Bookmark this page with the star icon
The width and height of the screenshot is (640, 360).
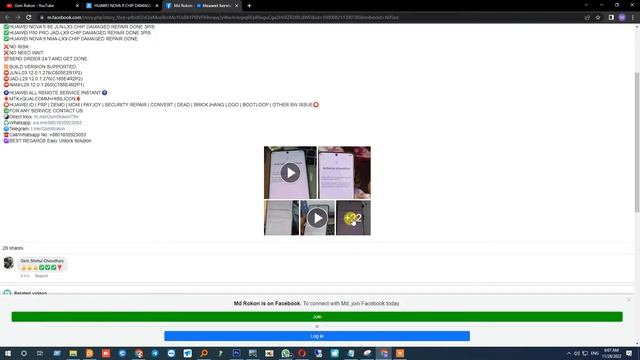[x=598, y=18]
